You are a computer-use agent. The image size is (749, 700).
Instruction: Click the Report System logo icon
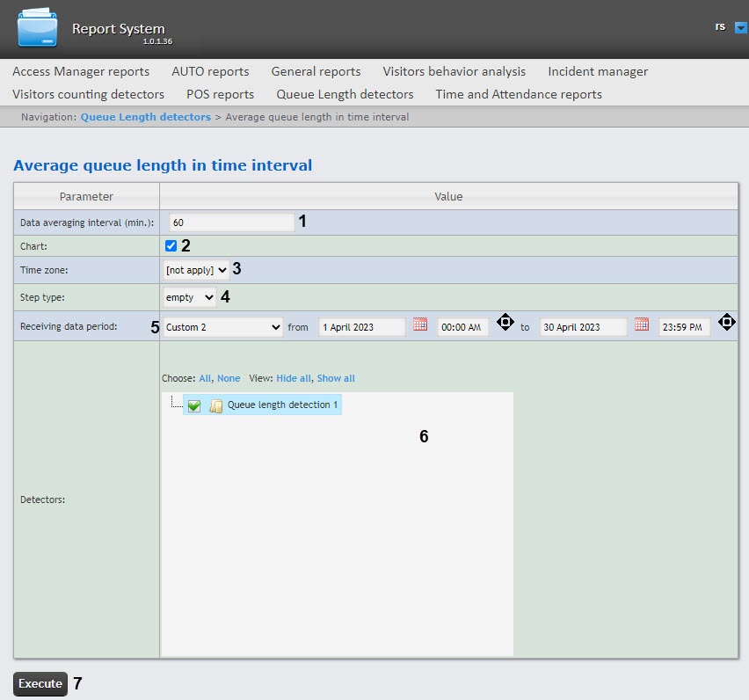tap(36, 28)
